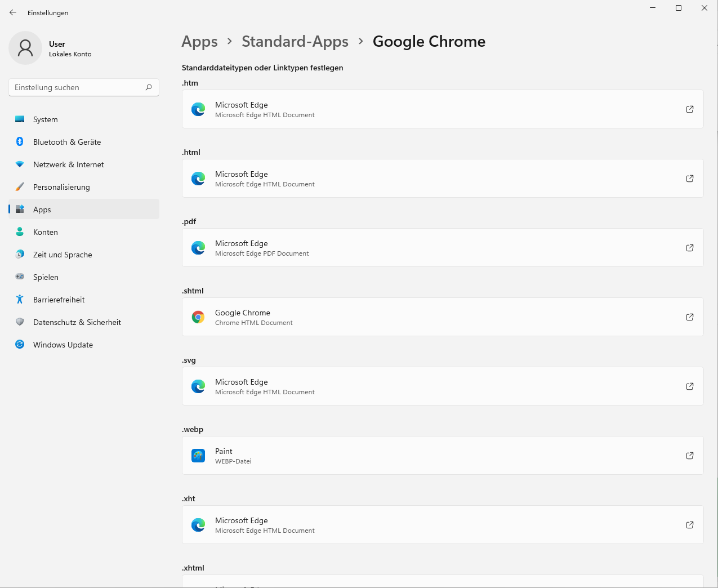718x588 pixels.
Task: Click open icon on .pdf row
Action: 689,248
